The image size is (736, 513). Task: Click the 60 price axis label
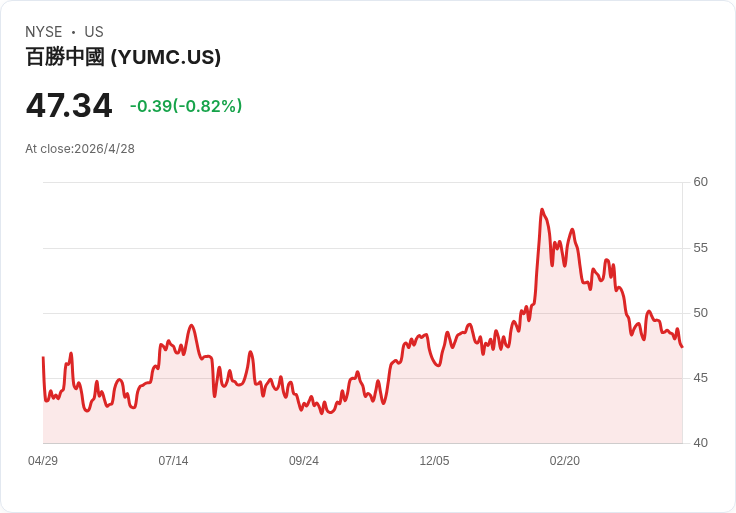coord(700,182)
